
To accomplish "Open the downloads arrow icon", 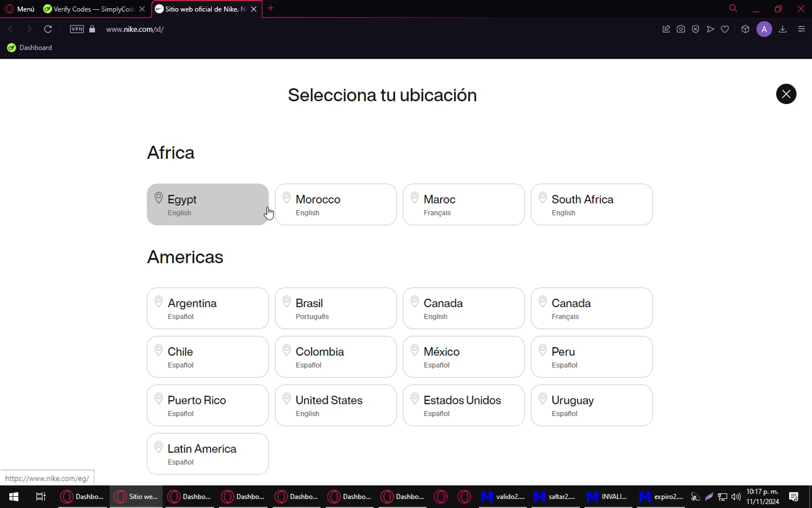I will 782,29.
